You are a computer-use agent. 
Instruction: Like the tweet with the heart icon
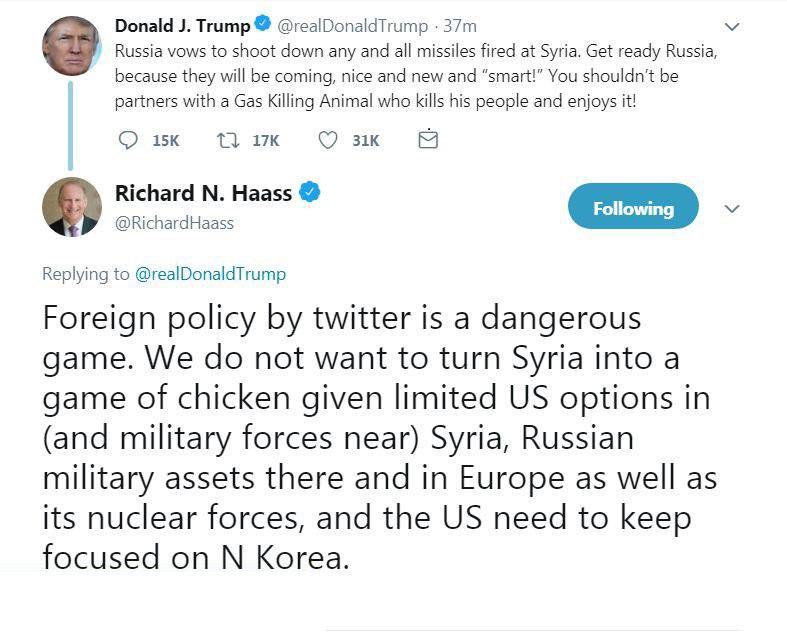click(327, 141)
